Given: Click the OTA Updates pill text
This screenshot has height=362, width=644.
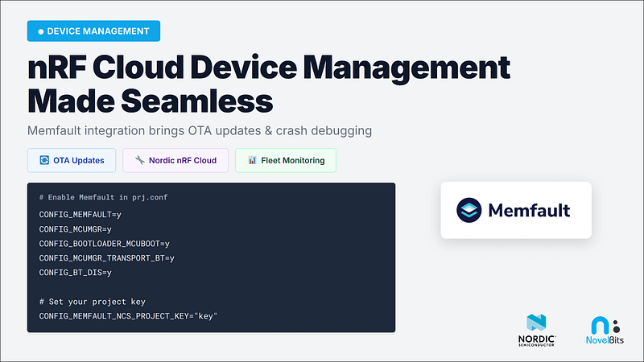Looking at the screenshot, I should (x=79, y=160).
